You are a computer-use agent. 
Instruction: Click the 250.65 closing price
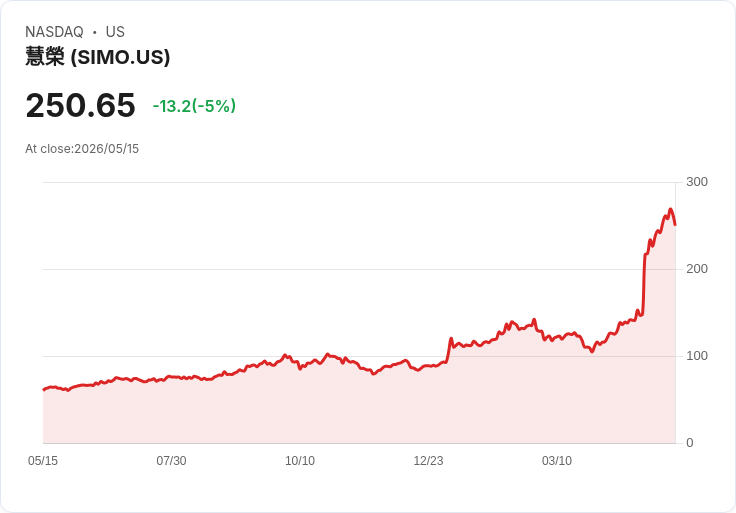coord(80,105)
